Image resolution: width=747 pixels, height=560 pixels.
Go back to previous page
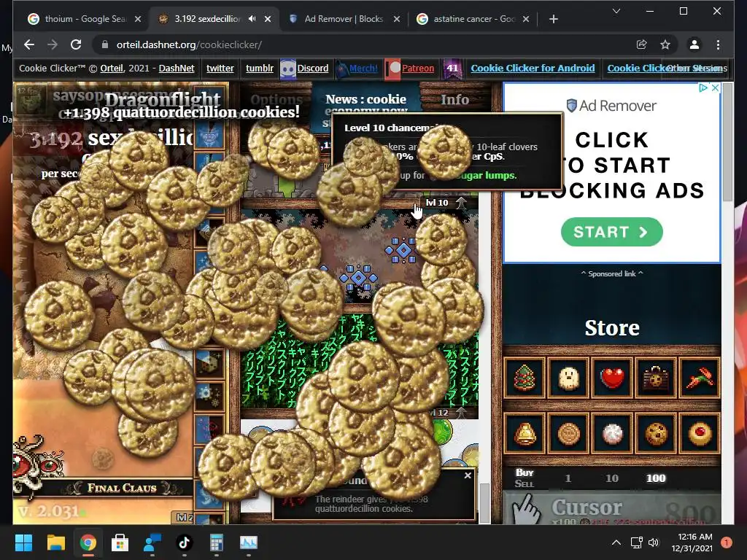pyautogui.click(x=29, y=44)
